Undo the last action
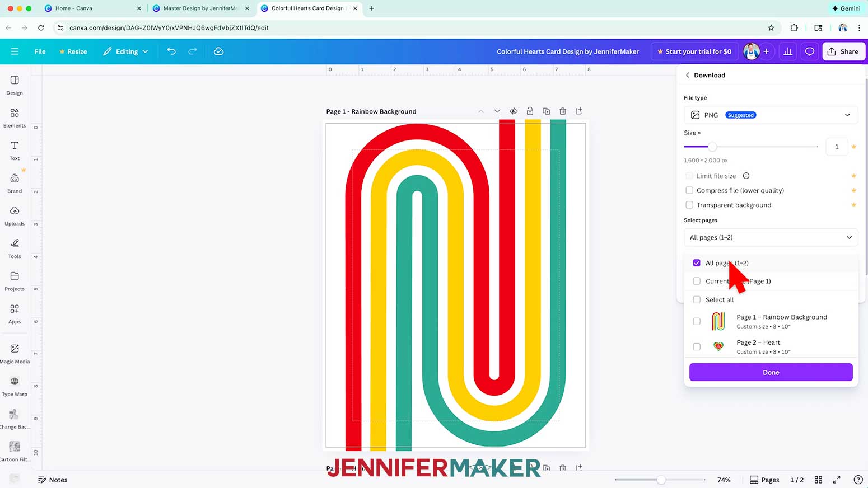Viewport: 868px width, 488px height. pos(171,51)
